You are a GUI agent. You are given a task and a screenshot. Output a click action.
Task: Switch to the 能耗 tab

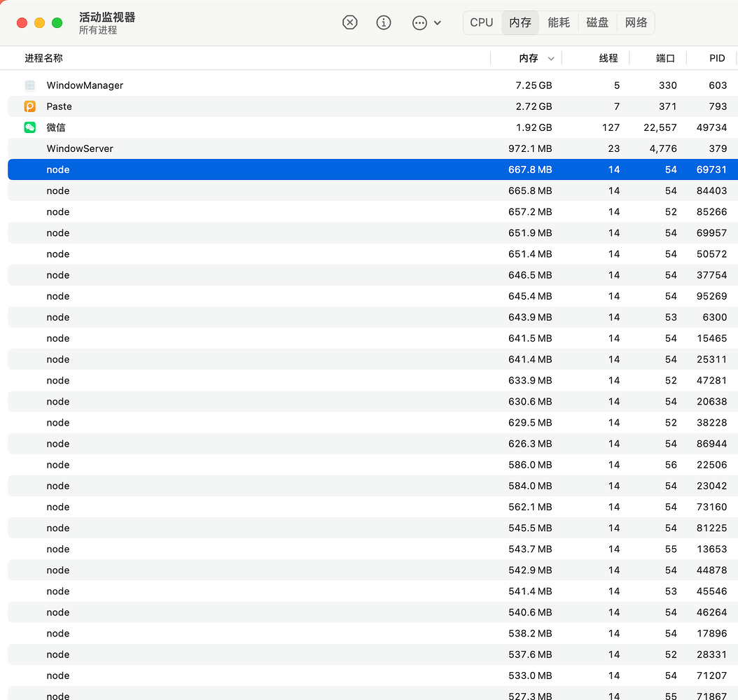(559, 22)
